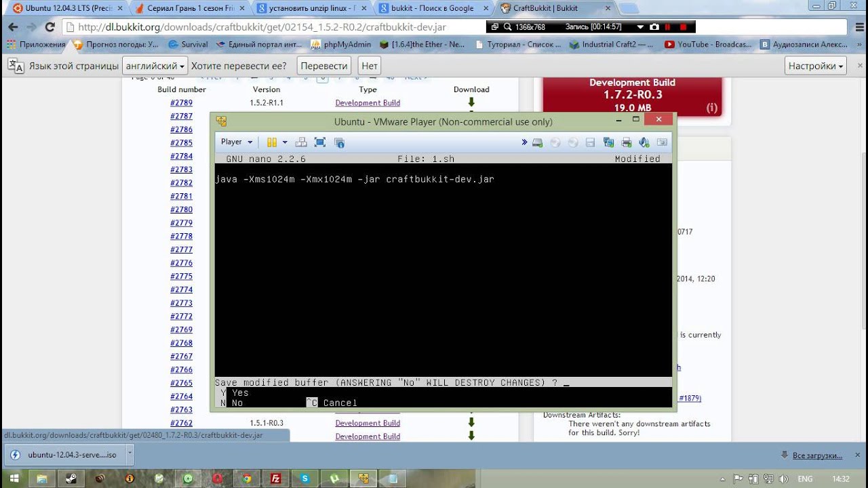Open build #2780 link
Viewport: 868px width, 488px height.
181,209
